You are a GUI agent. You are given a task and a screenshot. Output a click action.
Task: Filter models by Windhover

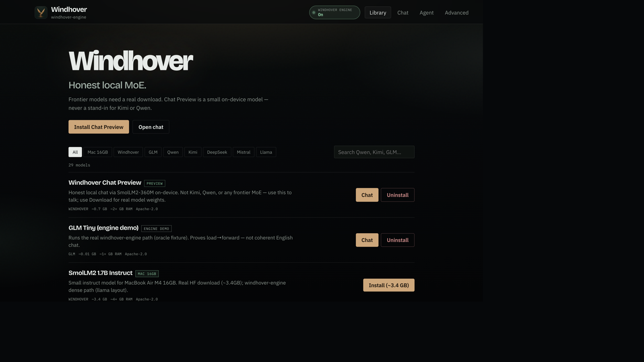(x=128, y=152)
